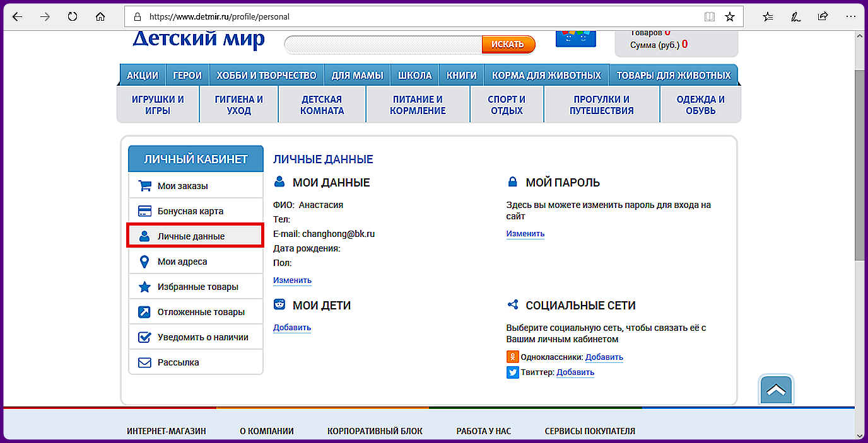Open the ОДЕЖДА И ОБУВЬ section

coord(701,105)
